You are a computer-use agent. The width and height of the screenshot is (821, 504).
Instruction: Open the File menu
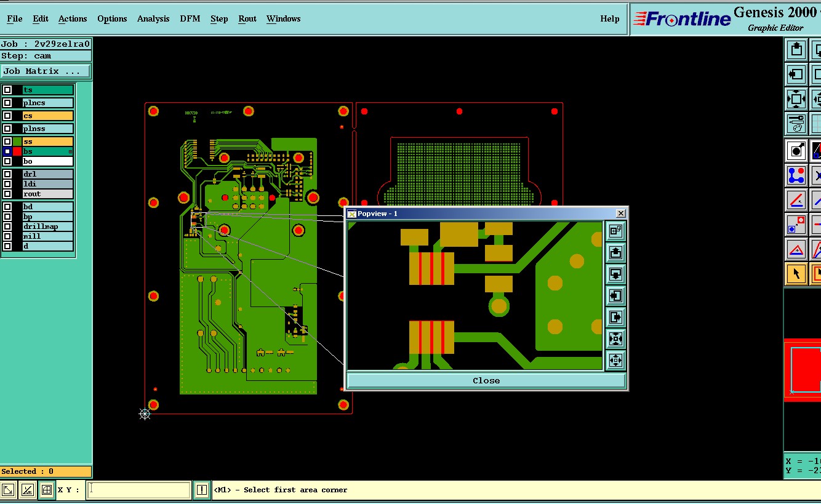point(15,18)
